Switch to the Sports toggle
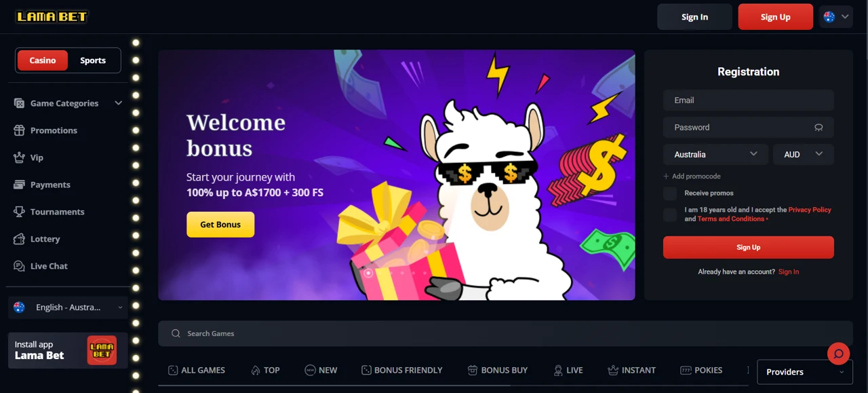The width and height of the screenshot is (868, 393). [93, 60]
